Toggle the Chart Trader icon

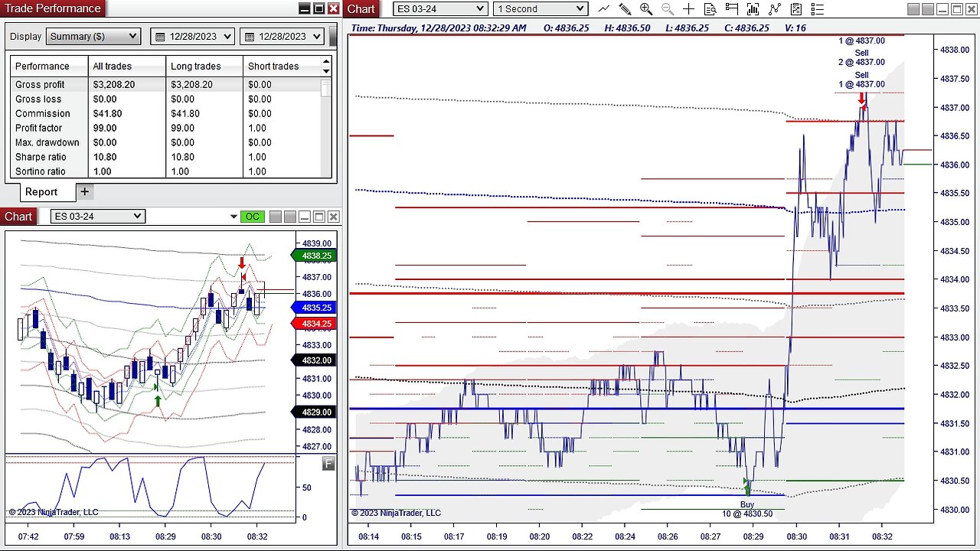click(x=732, y=9)
